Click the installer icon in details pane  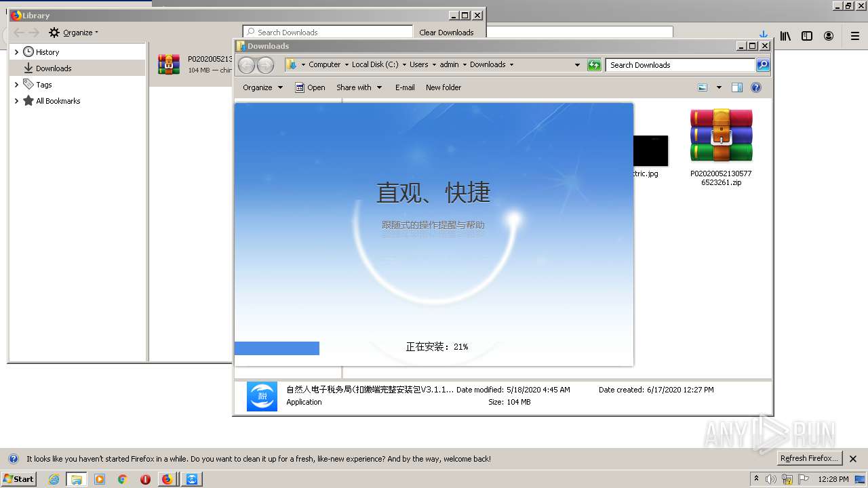pyautogui.click(x=262, y=396)
